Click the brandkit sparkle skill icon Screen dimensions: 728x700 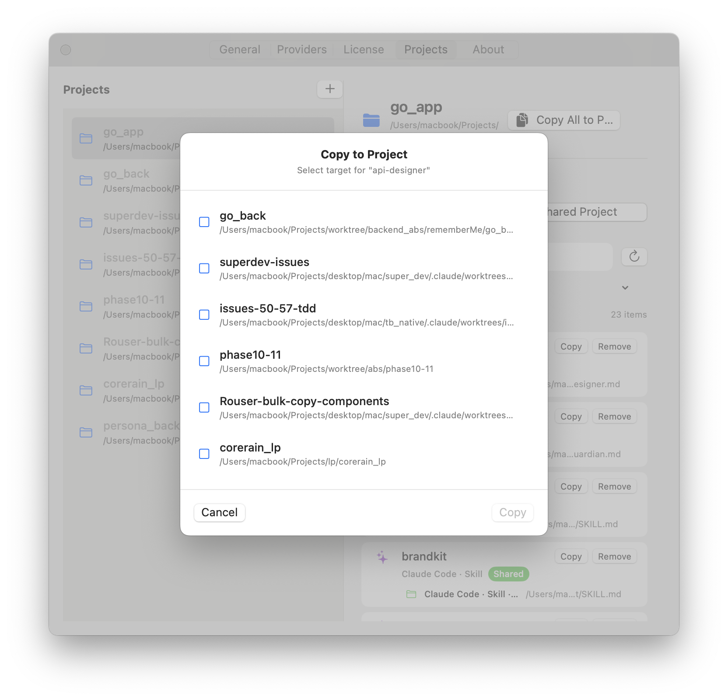coord(382,557)
